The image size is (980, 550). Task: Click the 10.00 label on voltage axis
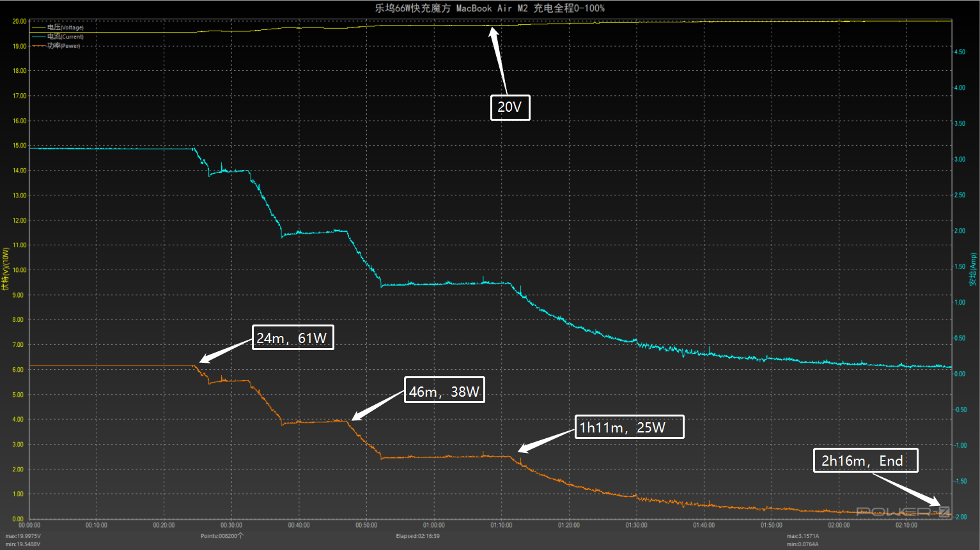coord(19,270)
